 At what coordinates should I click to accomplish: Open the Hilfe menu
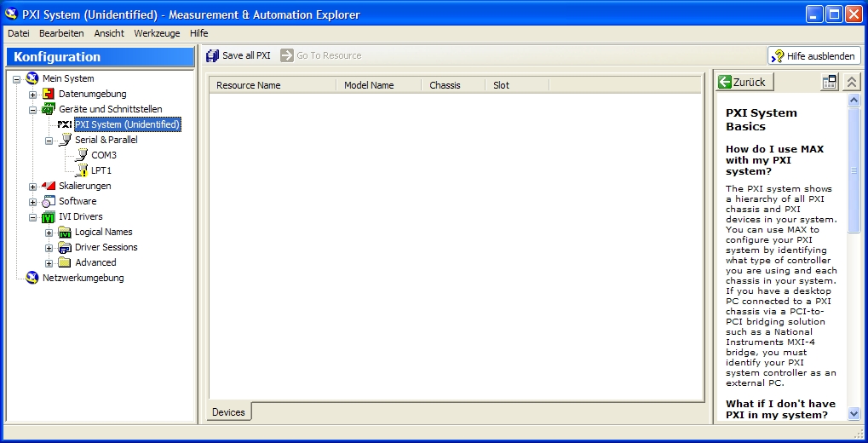[x=198, y=33]
